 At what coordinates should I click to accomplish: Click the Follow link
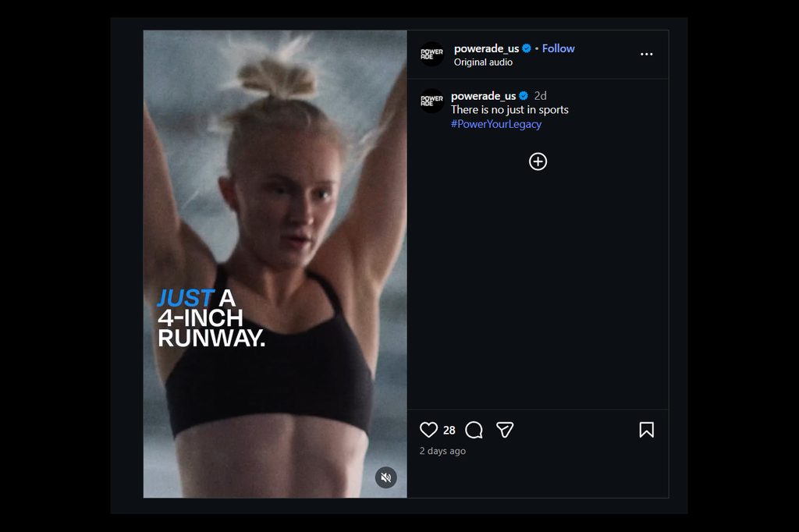(x=558, y=48)
